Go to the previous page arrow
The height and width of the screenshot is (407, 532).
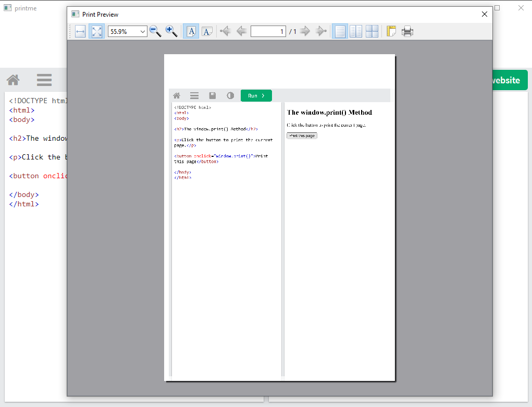241,32
